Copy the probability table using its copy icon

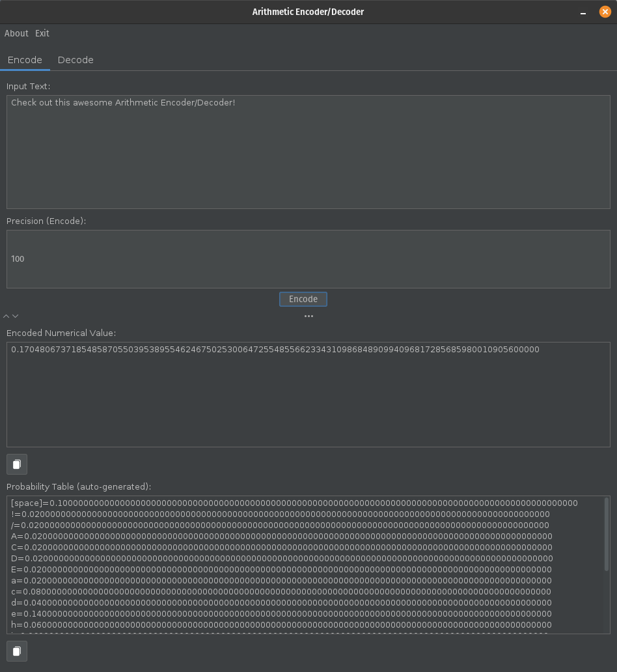click(17, 651)
